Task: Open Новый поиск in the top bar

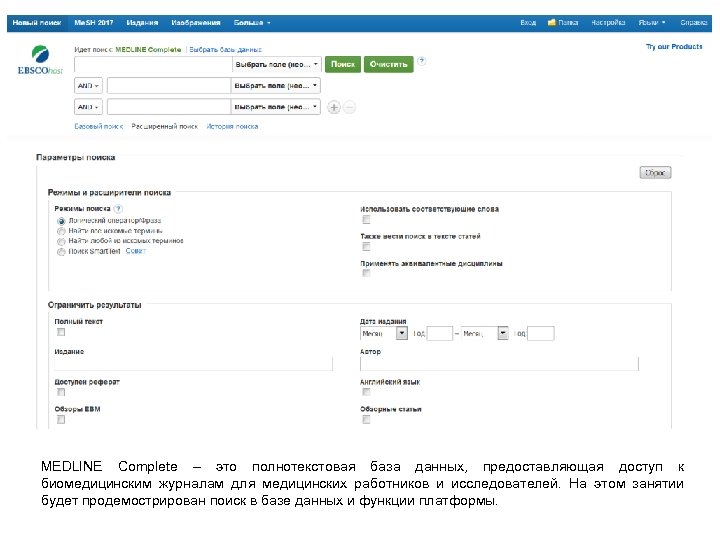Action: (x=37, y=22)
